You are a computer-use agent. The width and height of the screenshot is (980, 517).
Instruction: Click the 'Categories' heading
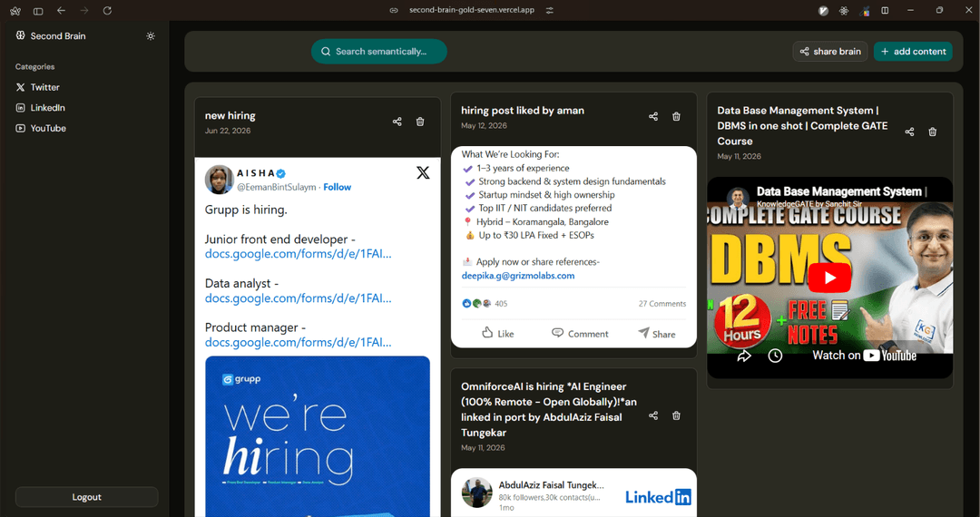(x=35, y=67)
